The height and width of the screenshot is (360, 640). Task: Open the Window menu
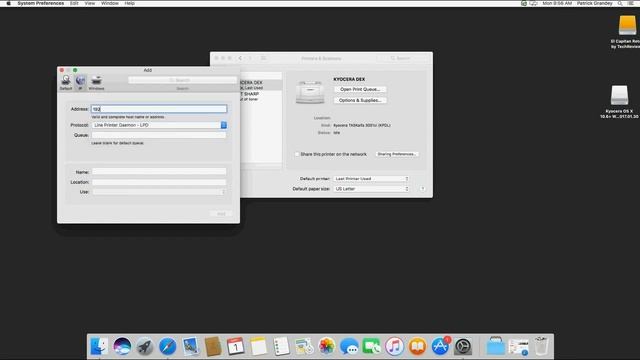pyautogui.click(x=110, y=3)
